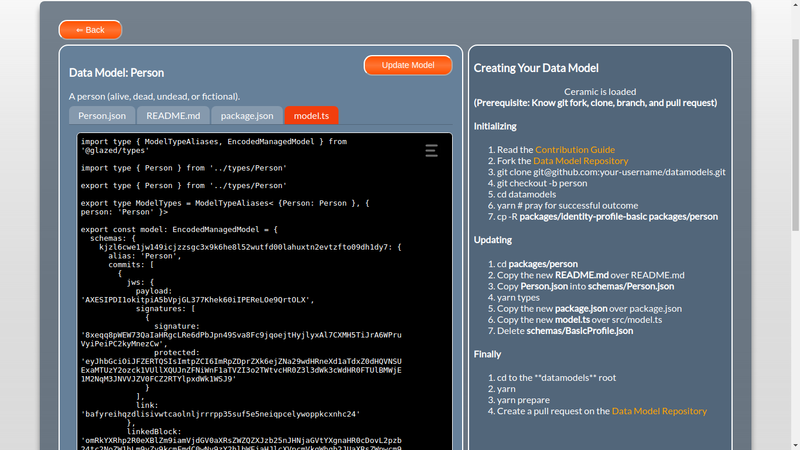Click the 'Data Model: Person' heading
This screenshot has width=800, height=450.
point(116,72)
